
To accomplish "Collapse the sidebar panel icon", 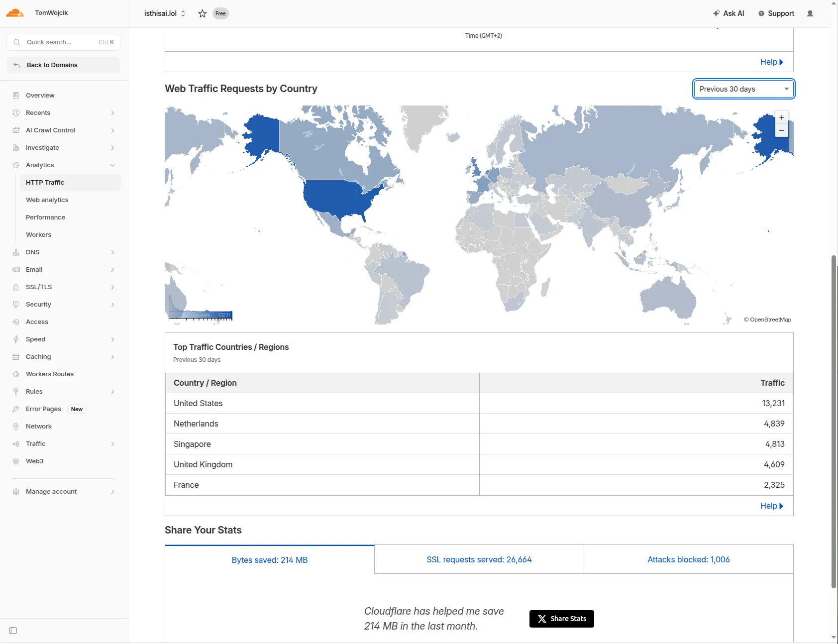I will coord(13,631).
